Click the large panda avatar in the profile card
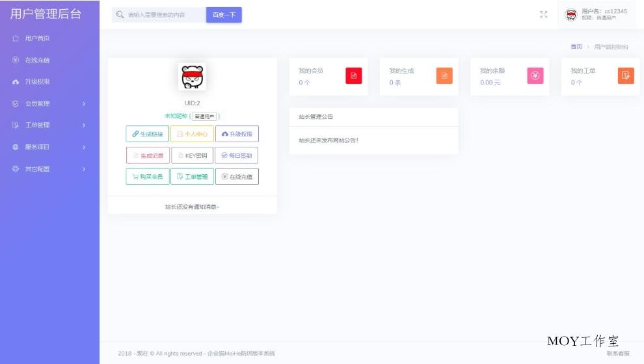This screenshot has width=644, height=364. click(192, 77)
